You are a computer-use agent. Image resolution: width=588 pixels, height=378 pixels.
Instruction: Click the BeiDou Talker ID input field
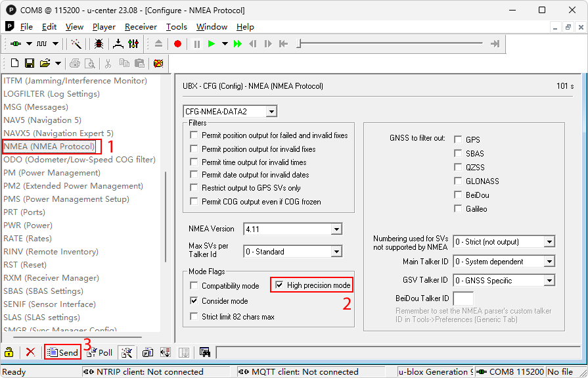tap(463, 299)
